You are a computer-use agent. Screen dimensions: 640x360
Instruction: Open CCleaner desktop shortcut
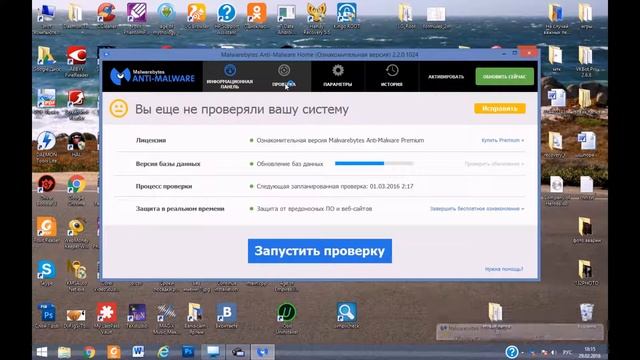[x=106, y=16]
